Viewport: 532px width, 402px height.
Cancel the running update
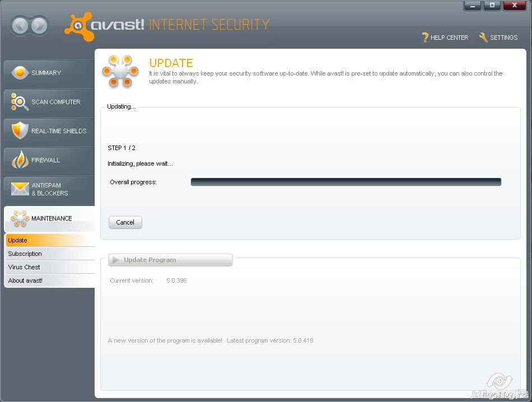pos(125,222)
